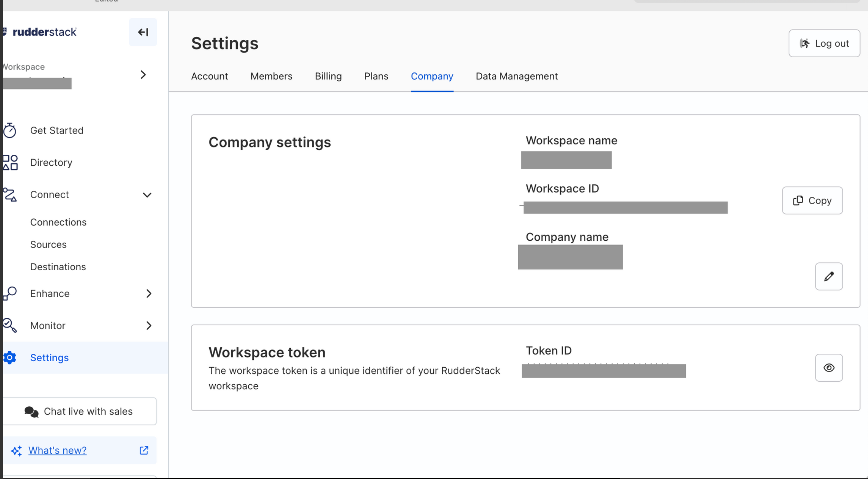
Task: Click the pencil edit company icon
Action: tap(829, 277)
